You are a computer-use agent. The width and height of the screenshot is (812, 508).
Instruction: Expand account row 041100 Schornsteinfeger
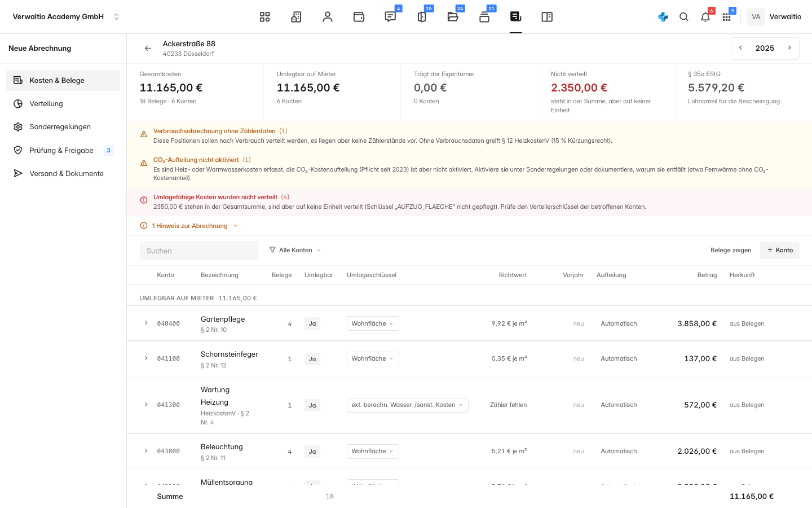[x=146, y=358]
